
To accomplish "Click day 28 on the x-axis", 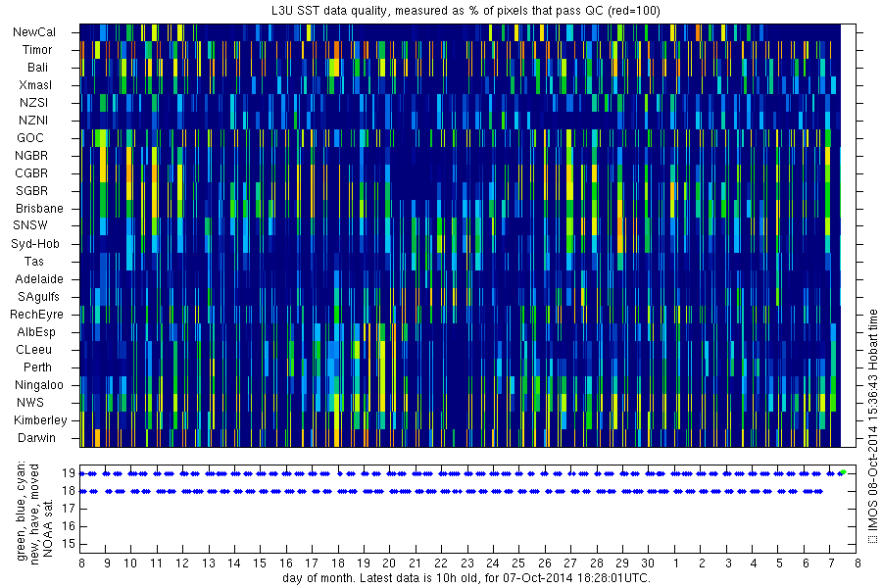I will 596,563.
